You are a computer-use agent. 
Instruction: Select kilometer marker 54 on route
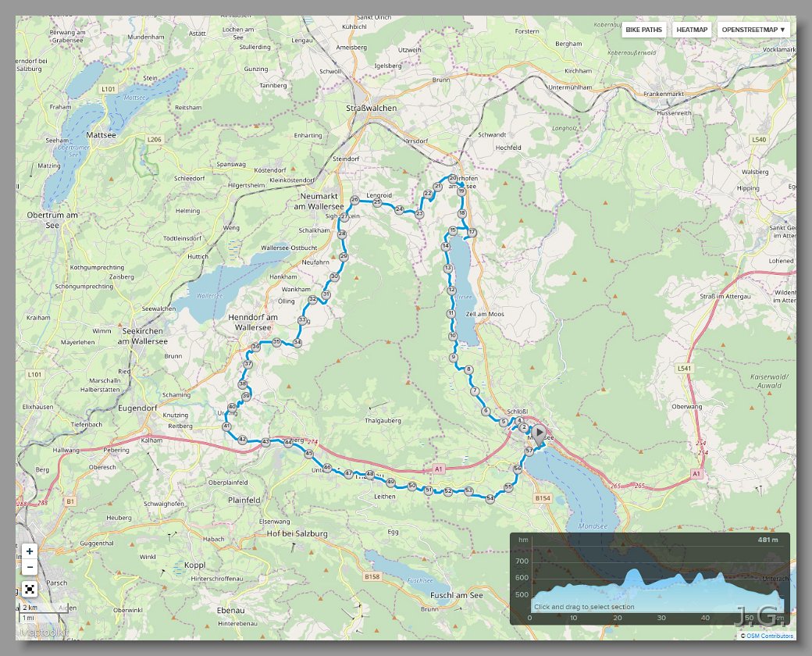pyautogui.click(x=490, y=498)
